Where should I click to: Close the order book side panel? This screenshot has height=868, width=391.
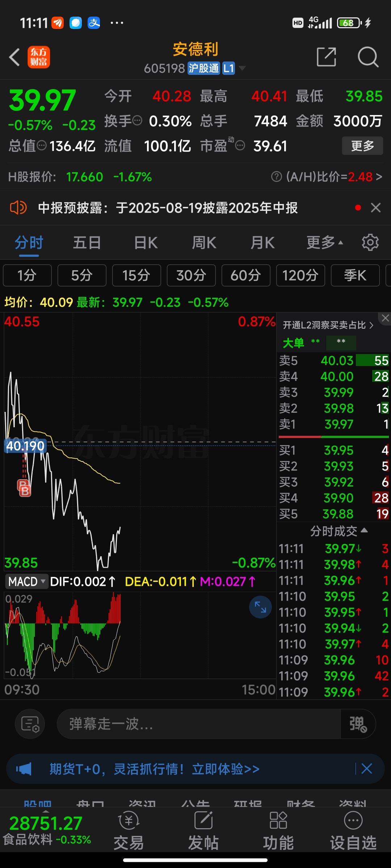[x=385, y=318]
